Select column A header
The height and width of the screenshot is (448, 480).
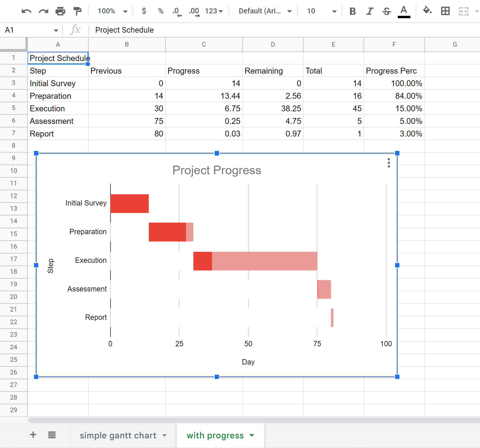pos(58,44)
